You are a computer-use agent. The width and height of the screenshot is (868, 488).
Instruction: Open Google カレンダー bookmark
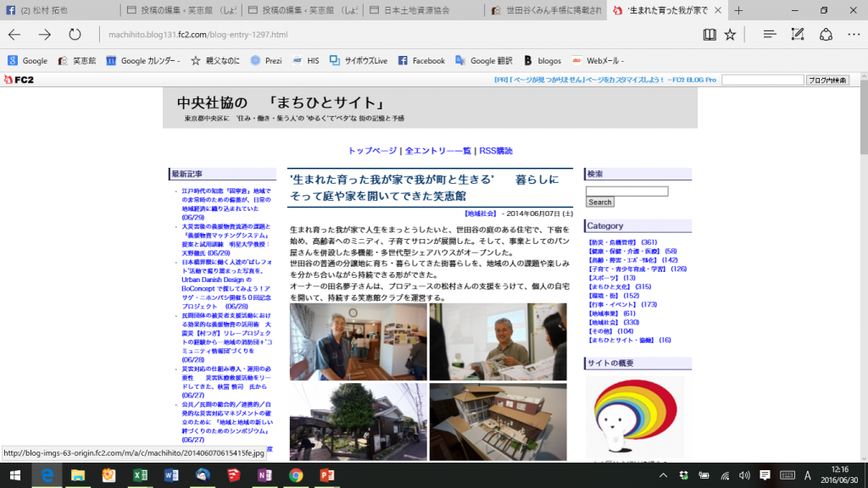[x=142, y=60]
